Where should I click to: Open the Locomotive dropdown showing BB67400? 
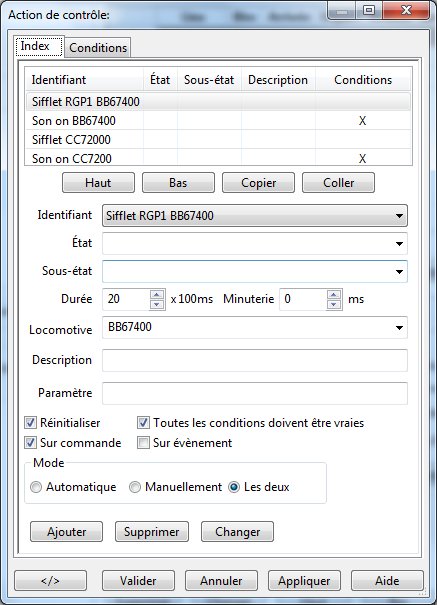[255, 328]
